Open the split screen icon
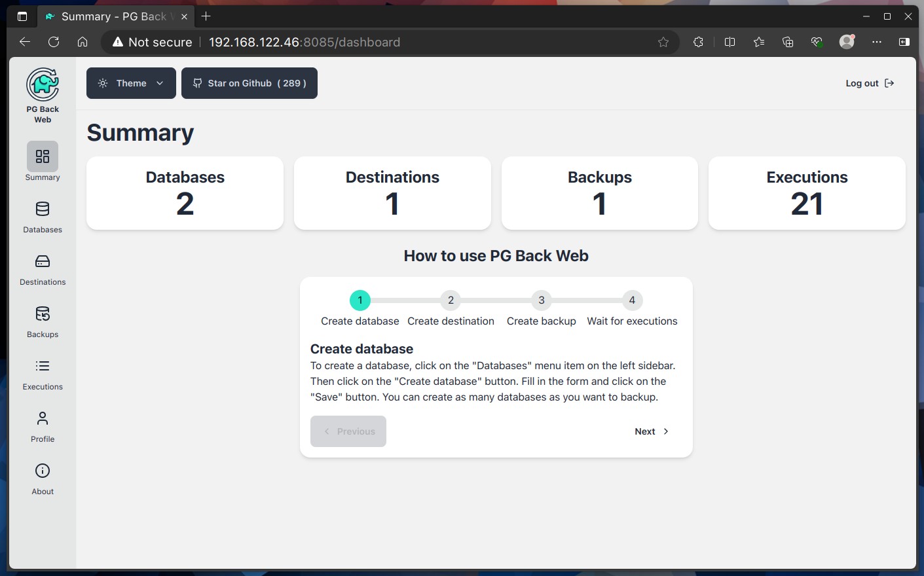 730,42
